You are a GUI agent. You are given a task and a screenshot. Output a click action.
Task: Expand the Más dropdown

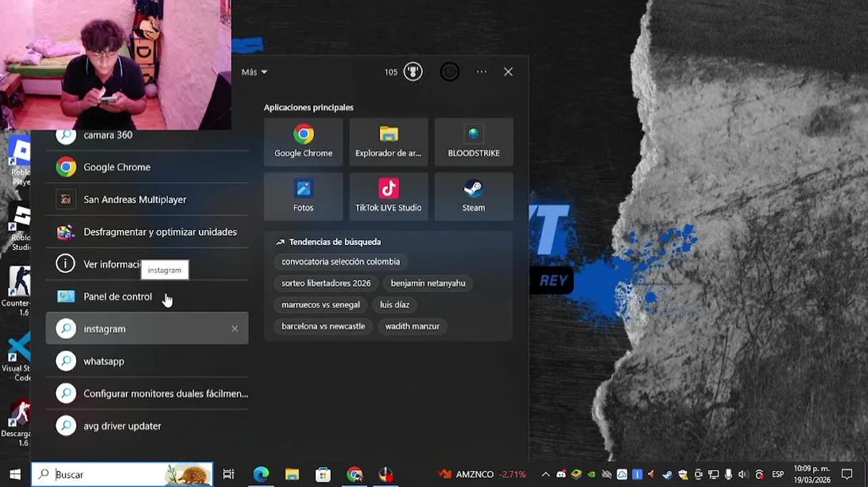[x=254, y=72]
